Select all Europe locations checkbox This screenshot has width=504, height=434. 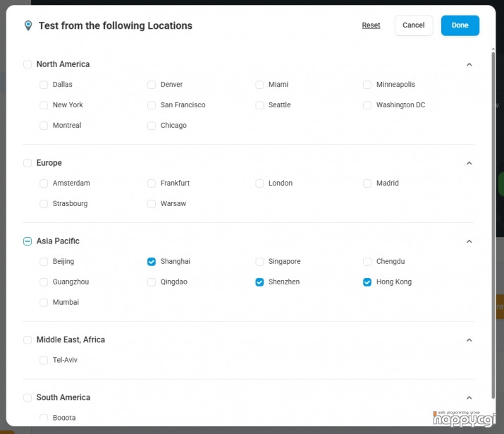[x=27, y=163]
